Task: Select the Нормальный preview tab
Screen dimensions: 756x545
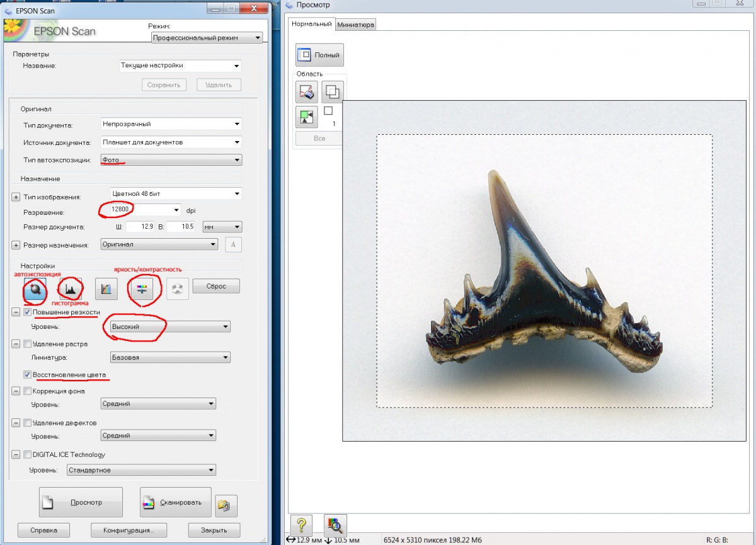Action: point(312,24)
